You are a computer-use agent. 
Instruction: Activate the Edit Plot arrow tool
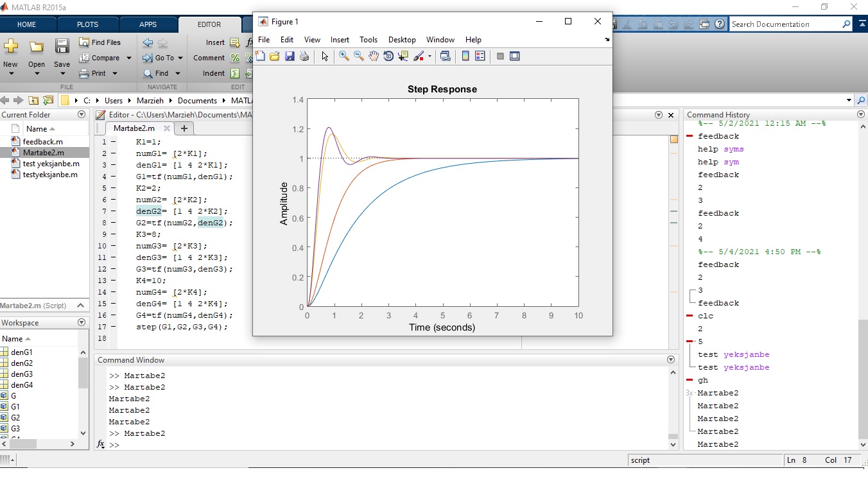click(x=325, y=56)
